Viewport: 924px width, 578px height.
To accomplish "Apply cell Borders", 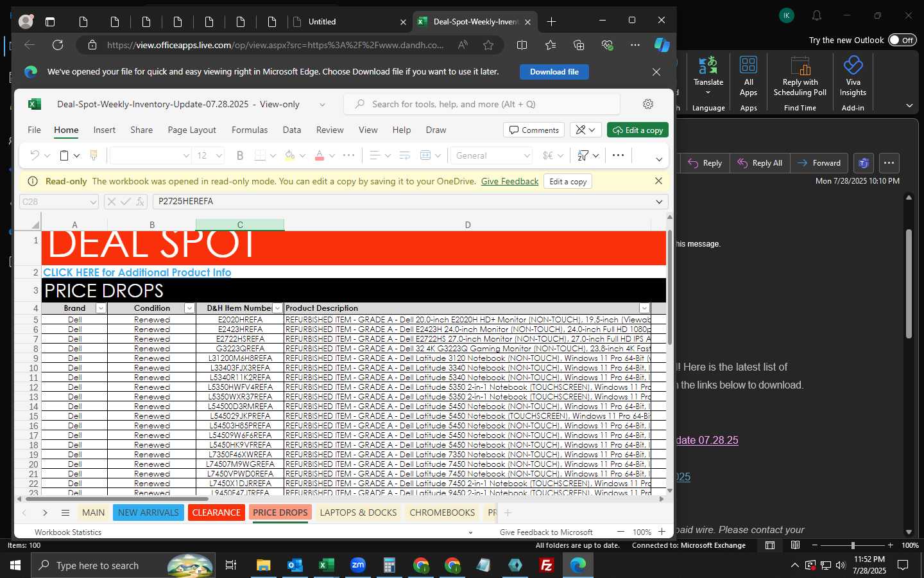I will (x=260, y=155).
